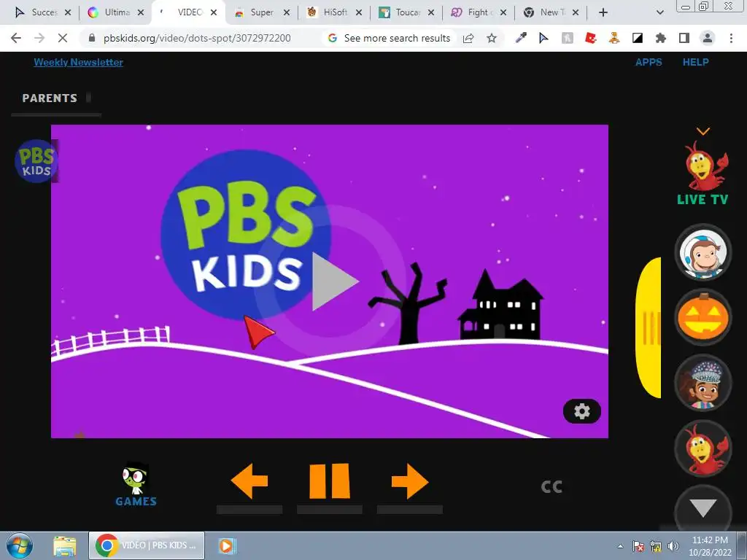
Task: Open the clock showing 11:42 PM
Action: tap(709, 546)
